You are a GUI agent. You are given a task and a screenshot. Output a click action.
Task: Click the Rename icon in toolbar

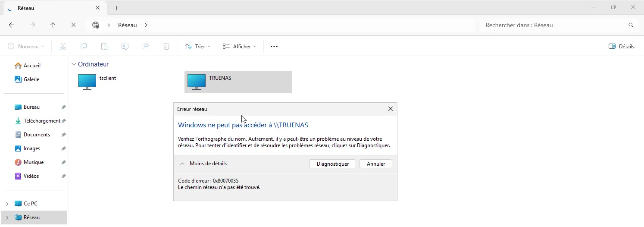click(125, 47)
